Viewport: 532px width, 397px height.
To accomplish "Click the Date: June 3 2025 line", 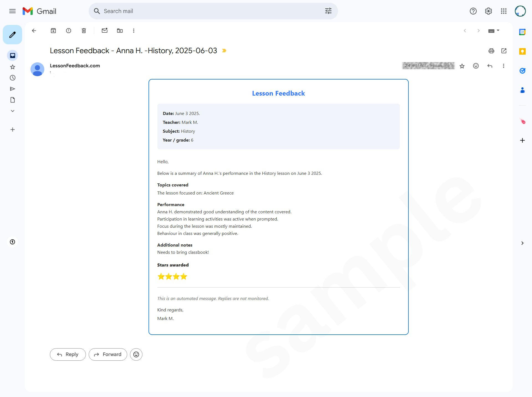I will (181, 113).
